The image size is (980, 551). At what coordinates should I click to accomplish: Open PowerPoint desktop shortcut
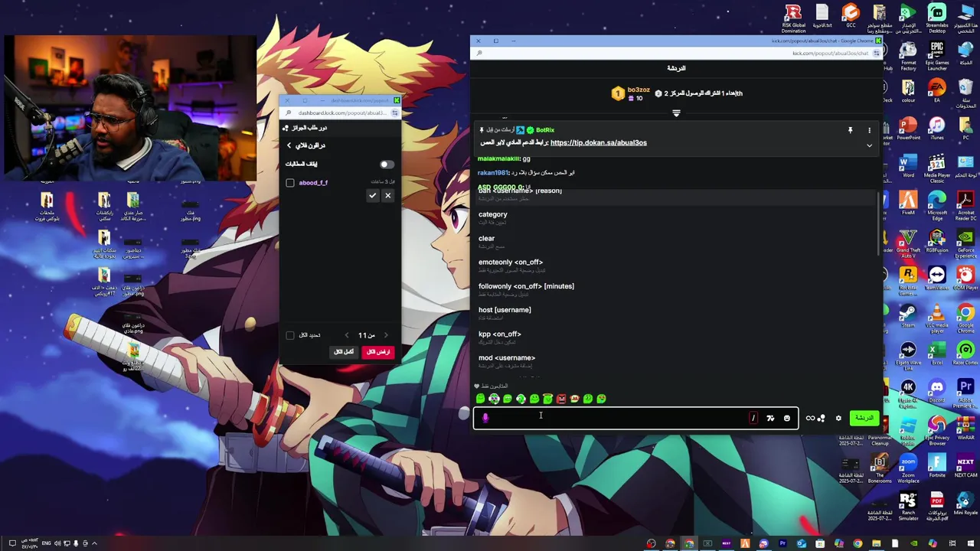(908, 129)
